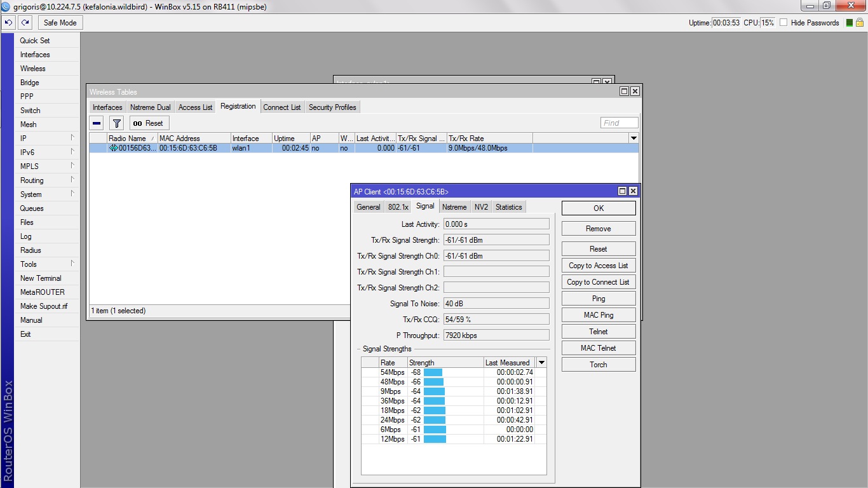Click the Find search field
868x488 pixels.
point(619,123)
